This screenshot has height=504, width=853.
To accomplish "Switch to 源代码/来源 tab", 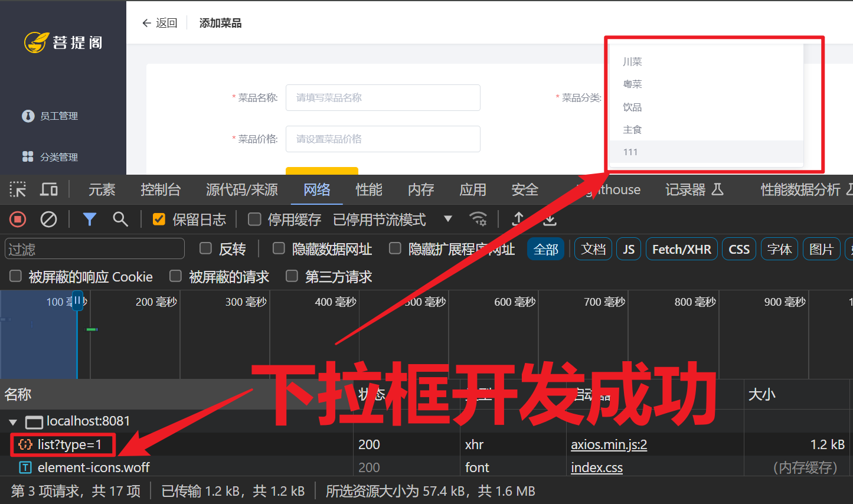I will (241, 189).
